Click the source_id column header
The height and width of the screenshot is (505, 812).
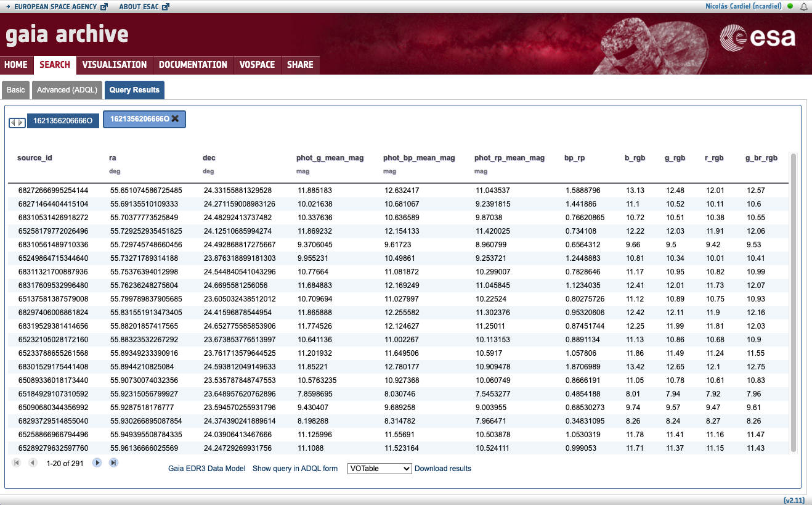35,158
